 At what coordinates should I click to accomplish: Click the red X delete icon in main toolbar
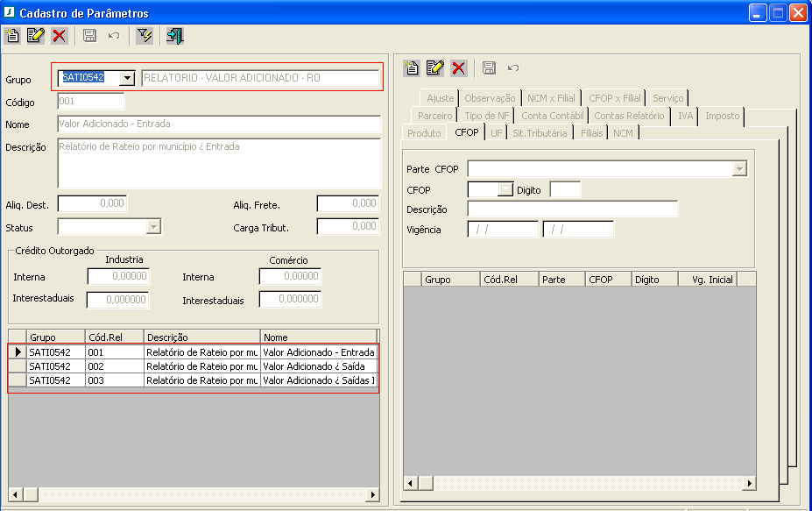tap(59, 36)
